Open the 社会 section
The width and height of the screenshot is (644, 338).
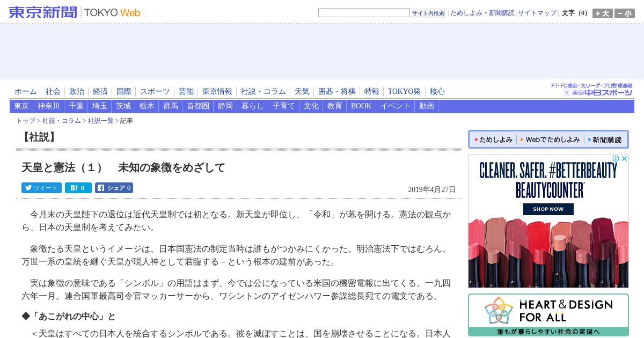(53, 92)
